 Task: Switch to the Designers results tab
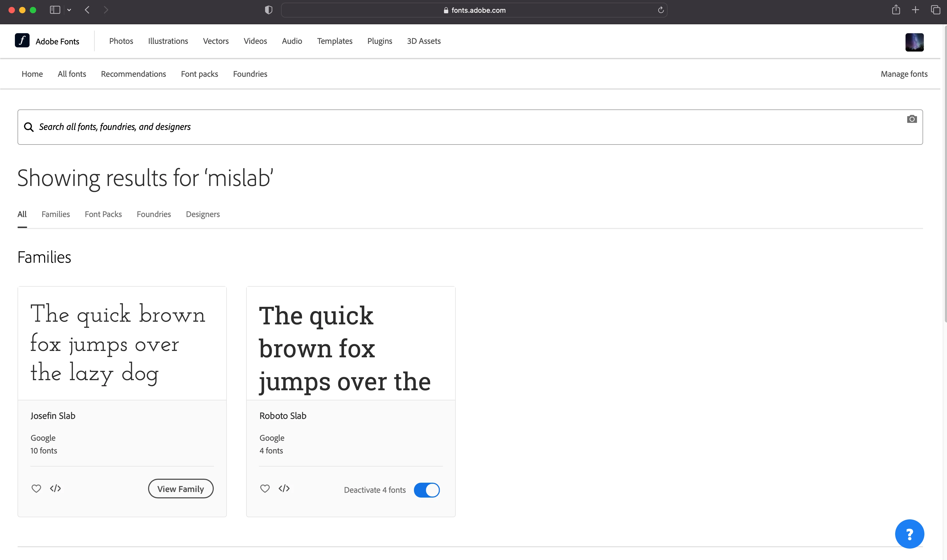203,214
